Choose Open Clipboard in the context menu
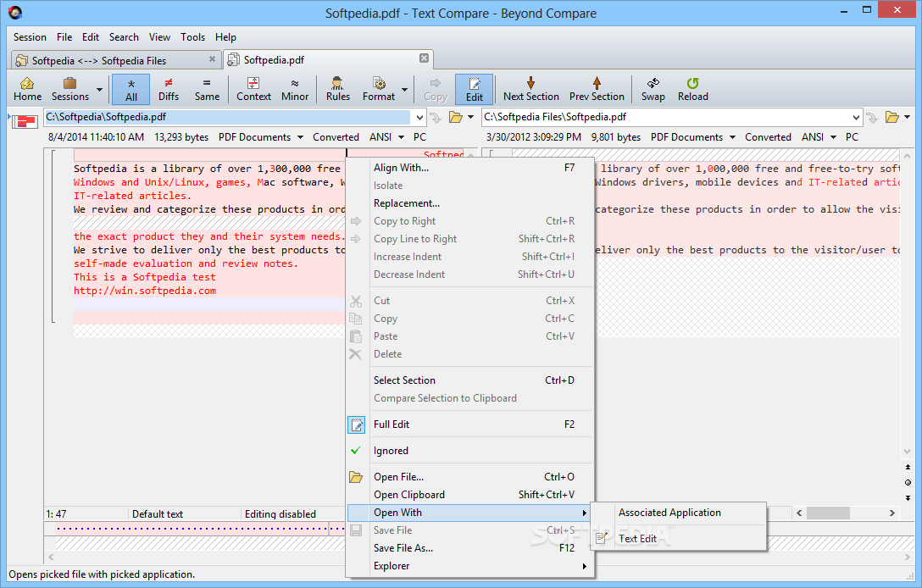This screenshot has width=922, height=588. pyautogui.click(x=469, y=495)
